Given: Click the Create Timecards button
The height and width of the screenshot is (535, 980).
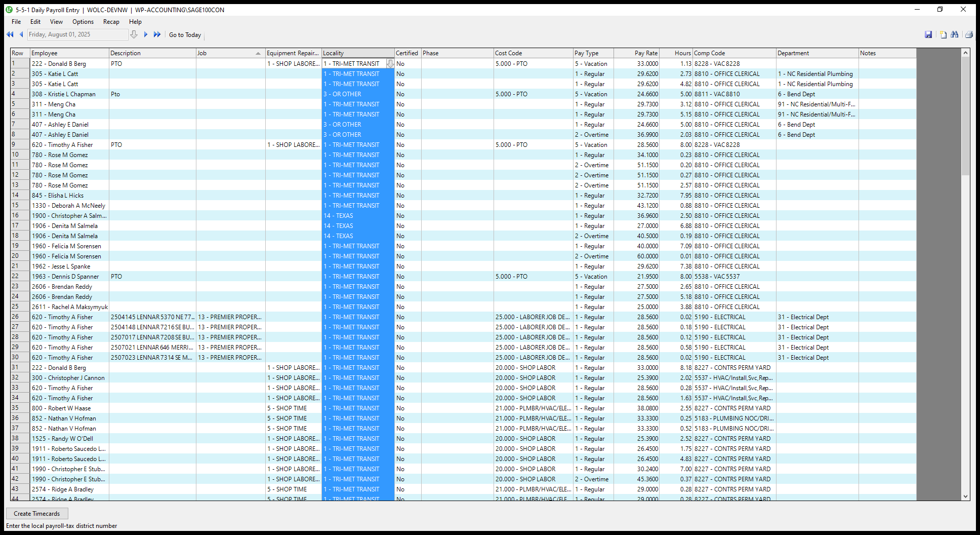Looking at the screenshot, I should [x=37, y=513].
